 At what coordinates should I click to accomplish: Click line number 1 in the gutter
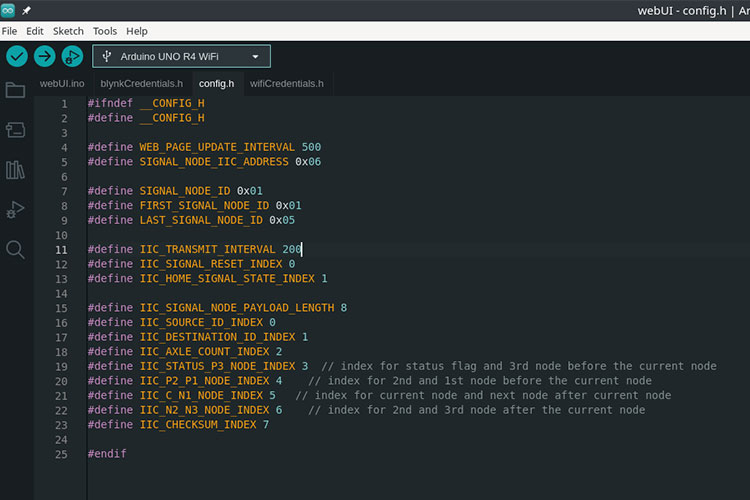(64, 104)
